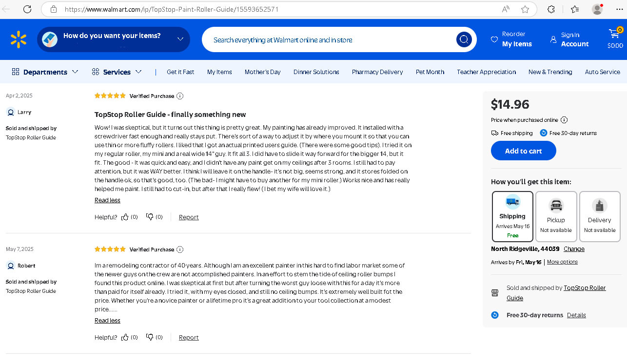Click the search magnifier icon
627x364 pixels.
pyautogui.click(x=464, y=39)
